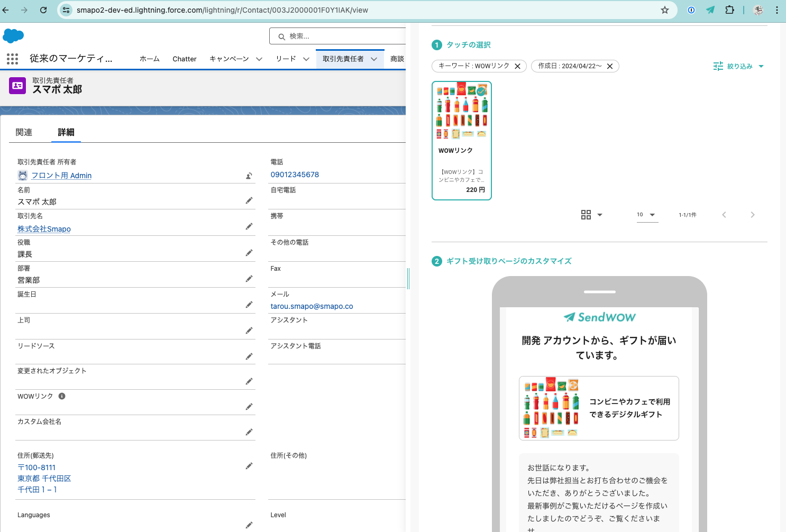
Task: Edit the 住所(郵送先) field pencil icon
Action: point(249,466)
